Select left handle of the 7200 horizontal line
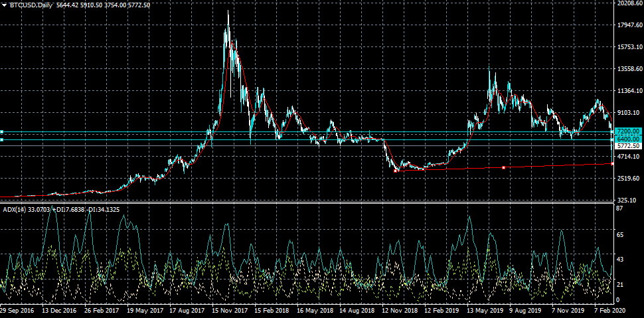 click(x=1, y=132)
